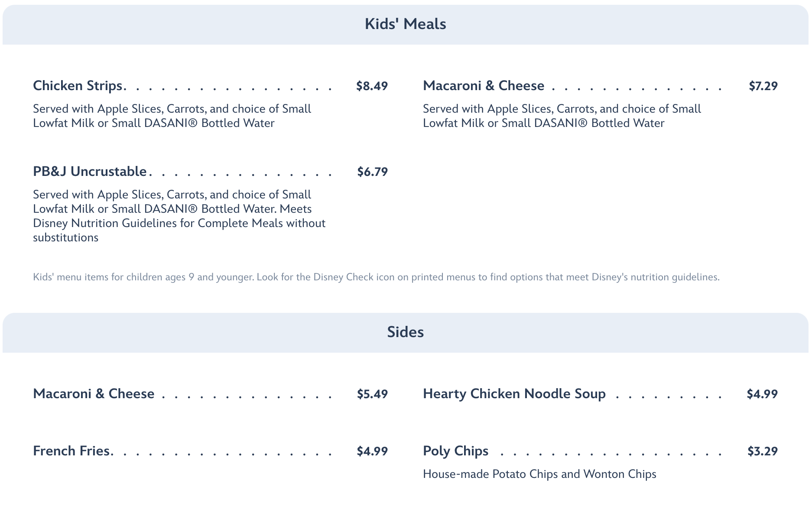This screenshot has height=513, width=812.
Task: Collapse the Sides section header
Action: tap(405, 332)
